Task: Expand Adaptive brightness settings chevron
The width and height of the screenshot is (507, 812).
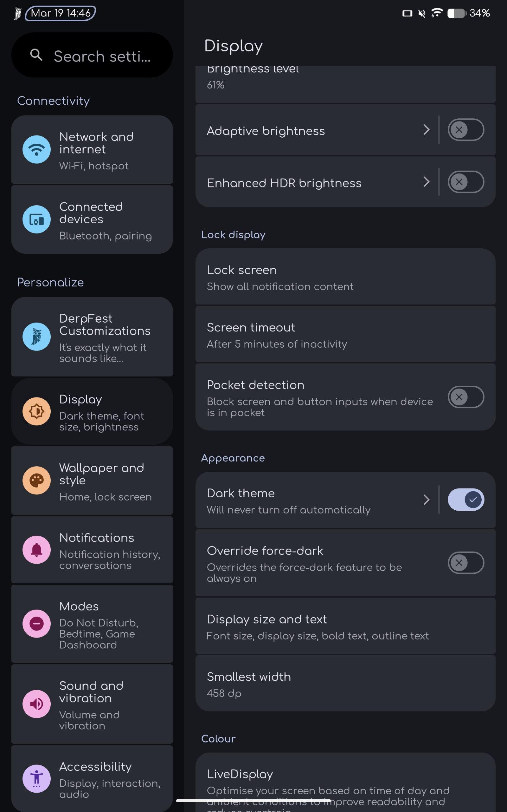Action: 426,130
